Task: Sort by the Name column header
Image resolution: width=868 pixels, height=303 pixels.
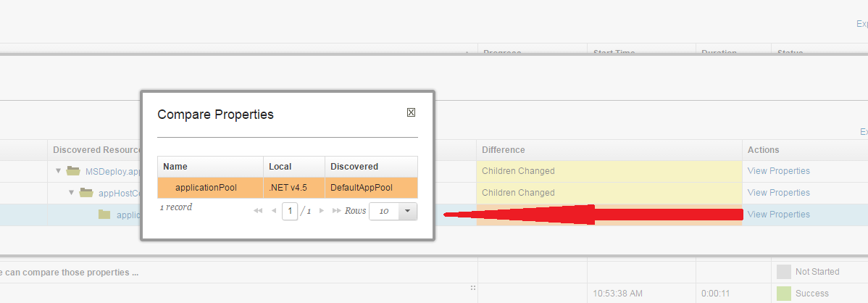Action: tap(209, 167)
